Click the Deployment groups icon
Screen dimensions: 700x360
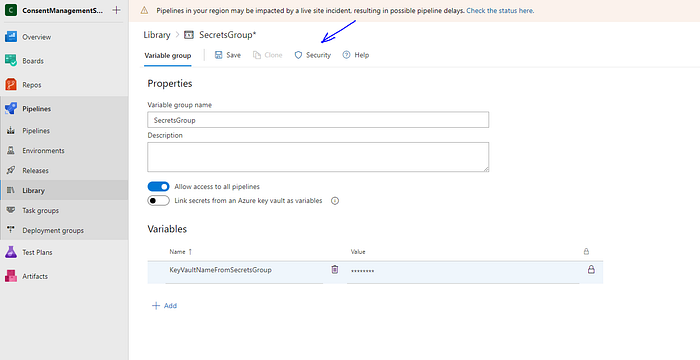tap(11, 230)
